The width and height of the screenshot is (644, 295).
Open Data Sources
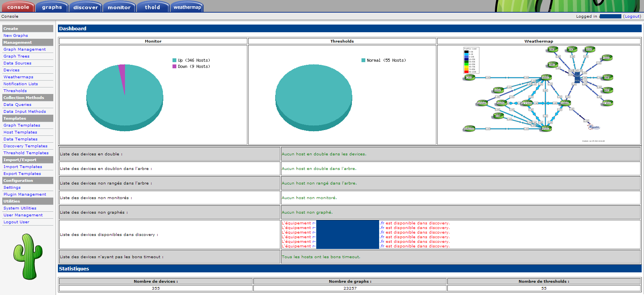[x=17, y=63]
